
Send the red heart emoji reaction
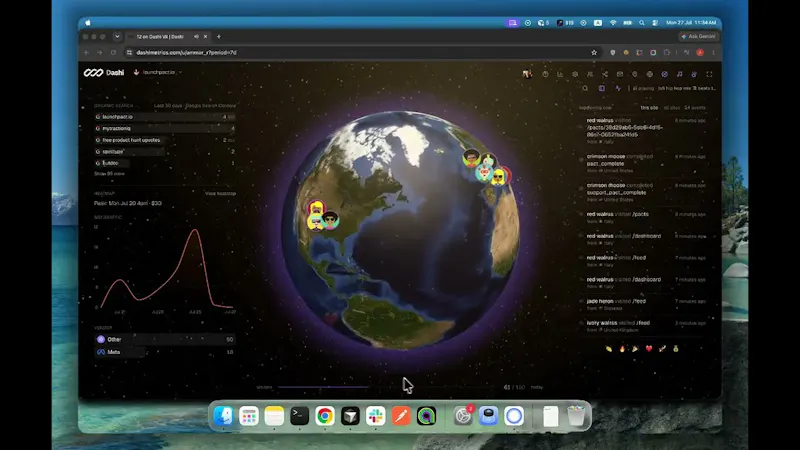(649, 349)
